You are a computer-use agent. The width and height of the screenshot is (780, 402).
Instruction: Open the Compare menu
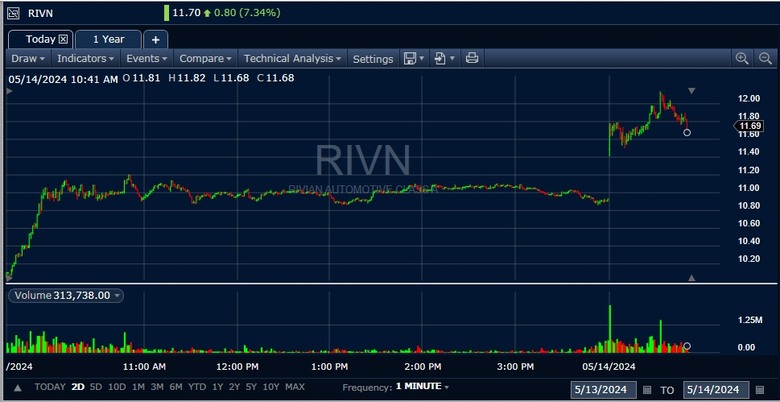pos(205,59)
